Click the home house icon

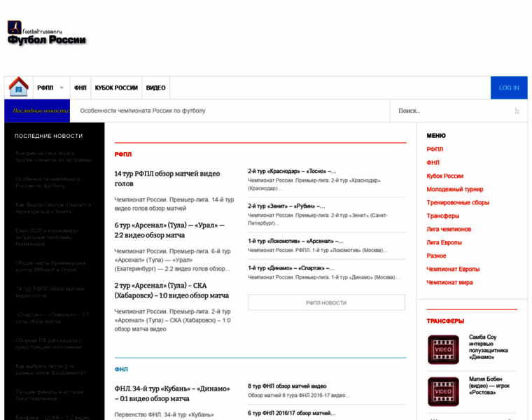(x=19, y=87)
